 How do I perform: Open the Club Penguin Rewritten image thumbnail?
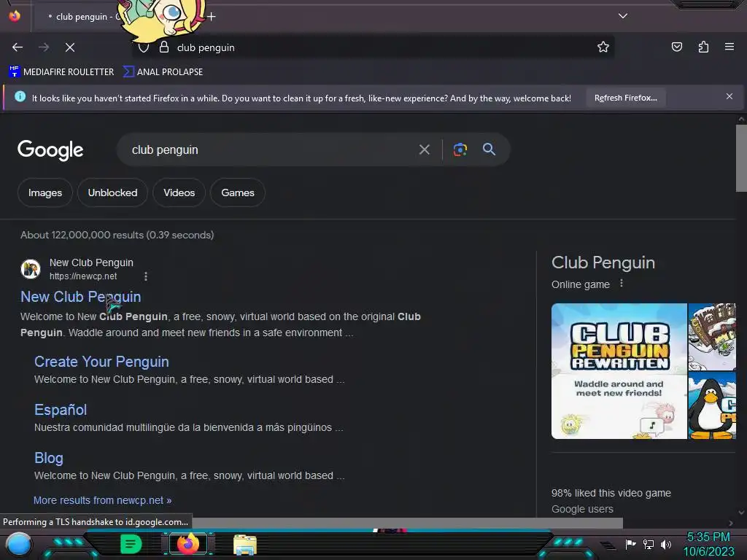(x=619, y=371)
